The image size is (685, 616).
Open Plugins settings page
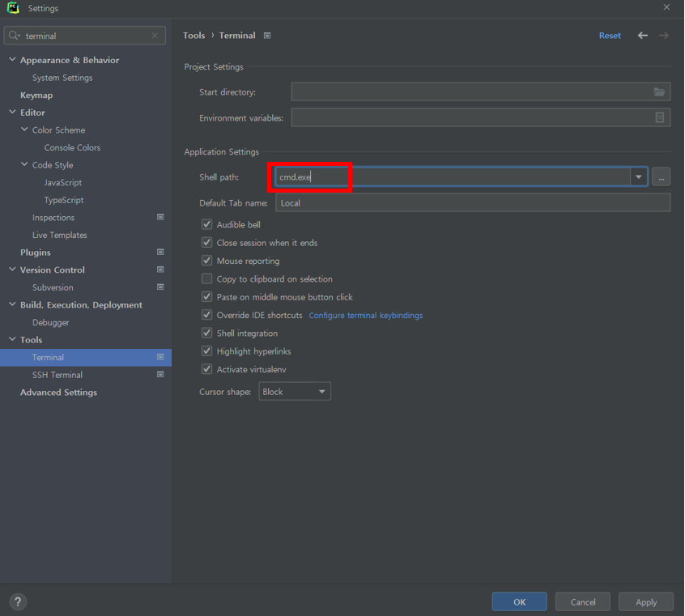pos(36,252)
